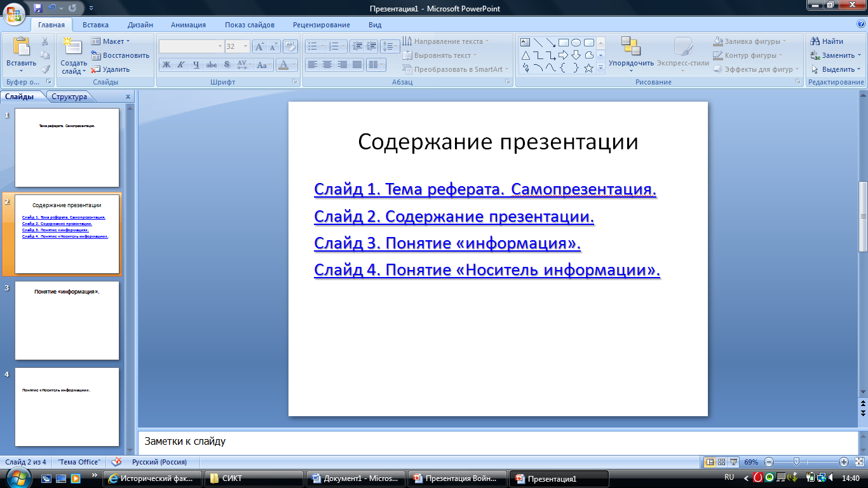Viewport: 868px width, 488px height.
Task: Open the Вид ribbon tab
Action: pos(375,25)
